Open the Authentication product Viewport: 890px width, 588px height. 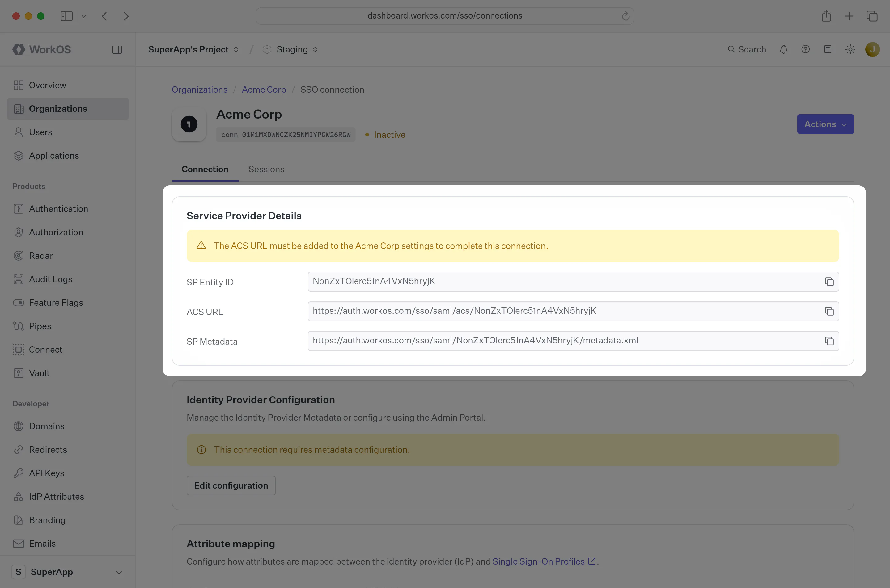coord(68,208)
